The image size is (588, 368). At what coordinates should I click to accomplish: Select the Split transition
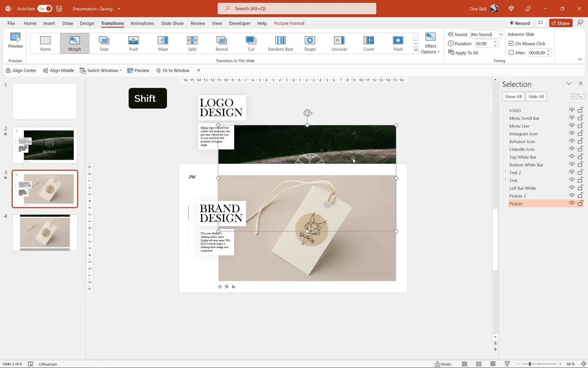[192, 43]
